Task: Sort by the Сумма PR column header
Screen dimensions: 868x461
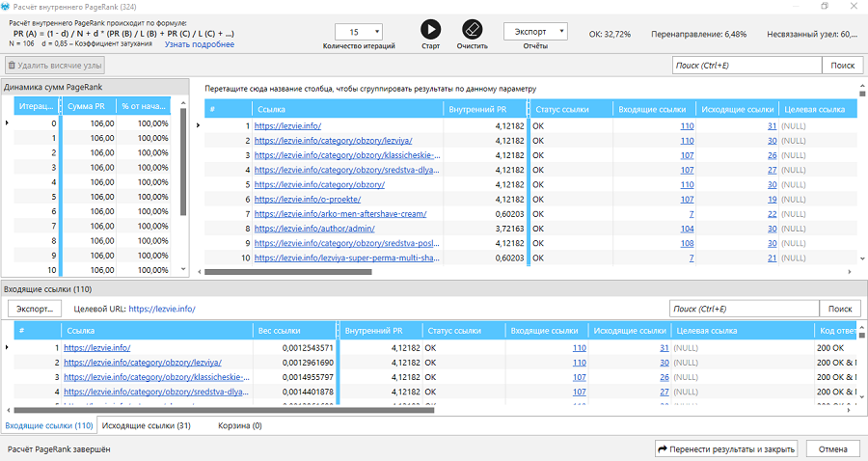Action: pos(89,106)
